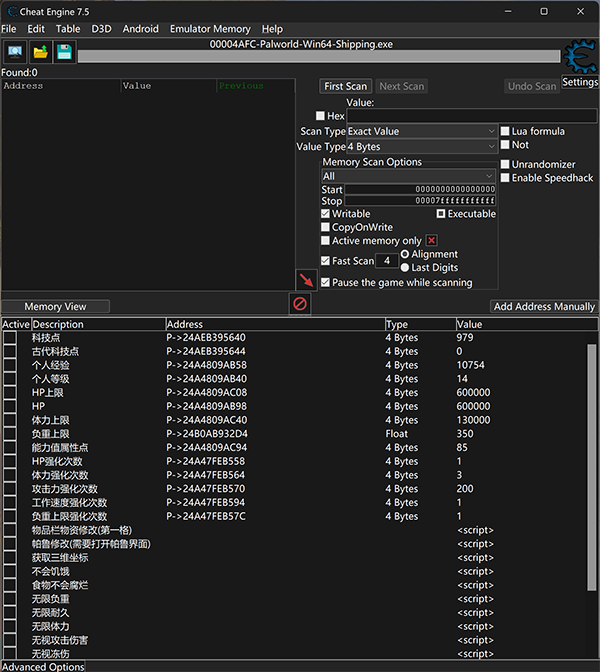Click the address list vertical scrollbar
600x672 pixels.
click(x=592, y=467)
